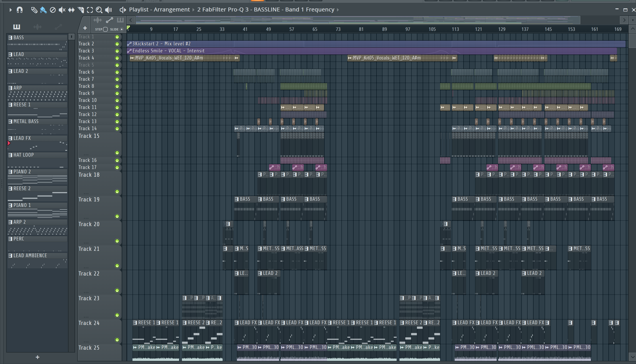Jump to bar 81 on the timeline ruler

tap(361, 29)
